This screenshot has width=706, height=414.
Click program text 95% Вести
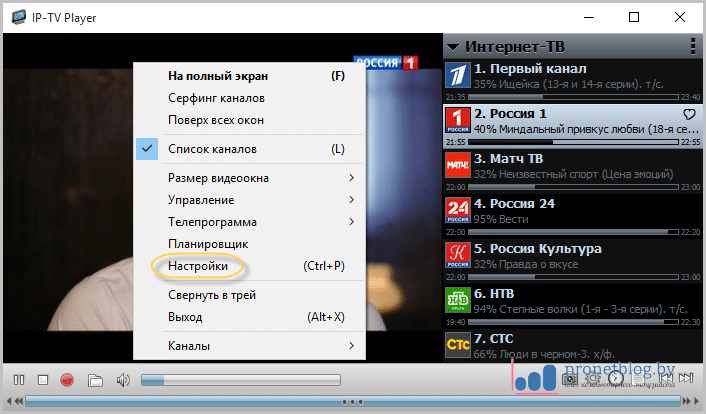pyautogui.click(x=501, y=219)
